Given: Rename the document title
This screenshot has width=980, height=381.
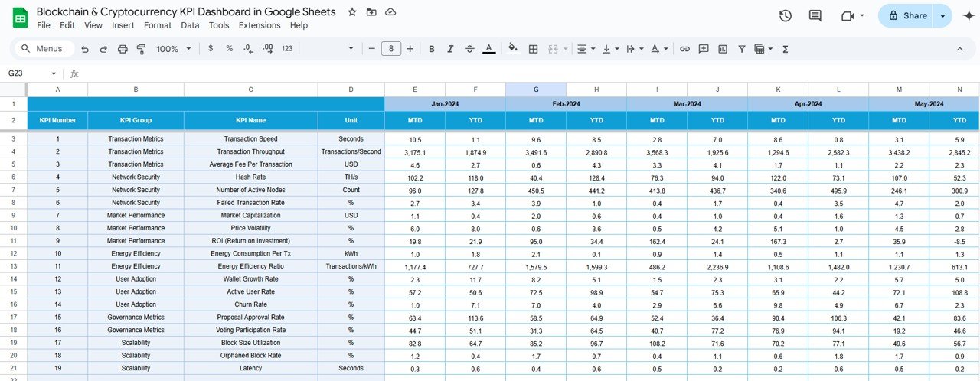Looking at the screenshot, I should coord(186,11).
